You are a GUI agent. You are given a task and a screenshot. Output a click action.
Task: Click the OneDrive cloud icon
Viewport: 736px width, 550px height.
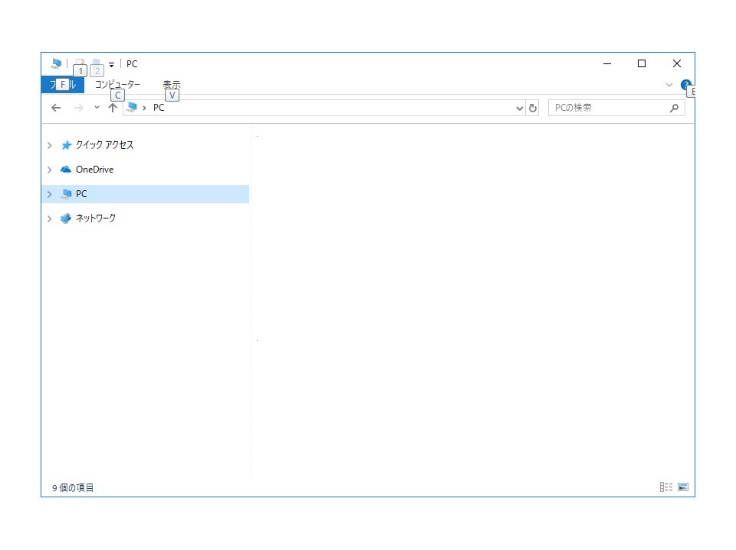pyautogui.click(x=66, y=169)
